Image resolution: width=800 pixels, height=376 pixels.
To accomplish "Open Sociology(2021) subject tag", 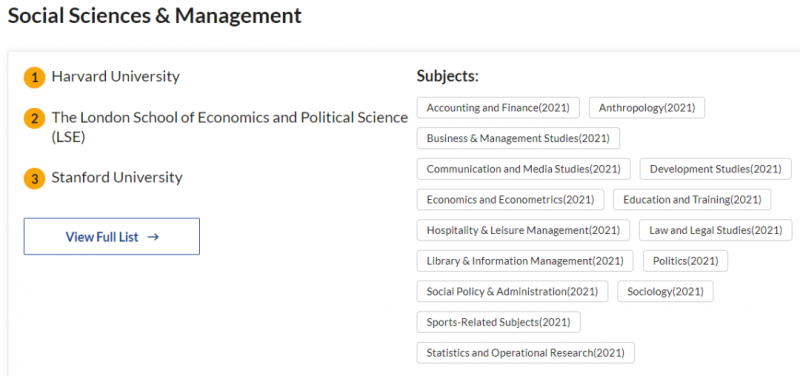I will tap(665, 291).
